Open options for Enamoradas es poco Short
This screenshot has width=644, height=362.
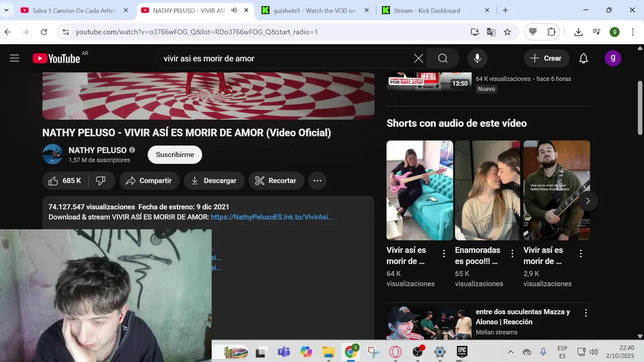pyautogui.click(x=512, y=254)
